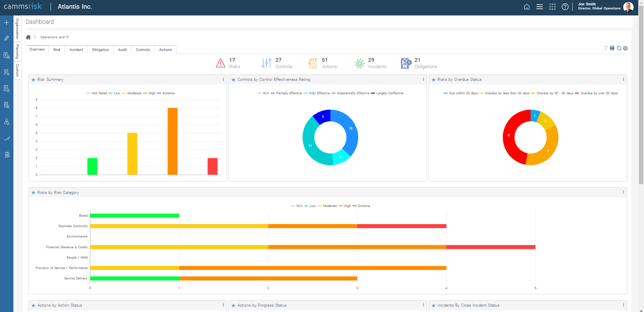The image size is (644, 312).
Task: Switch to the Incident tab
Action: pyautogui.click(x=76, y=50)
